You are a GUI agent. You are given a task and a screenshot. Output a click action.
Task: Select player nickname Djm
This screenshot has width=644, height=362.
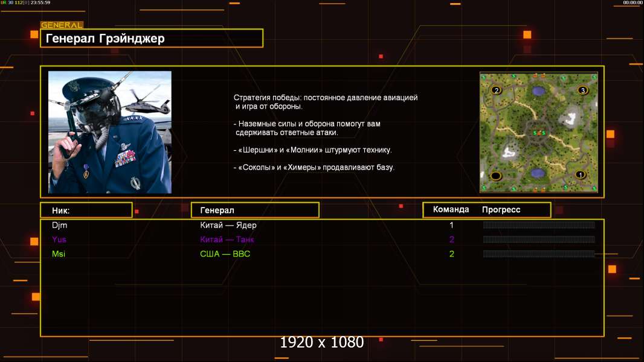pyautogui.click(x=60, y=225)
